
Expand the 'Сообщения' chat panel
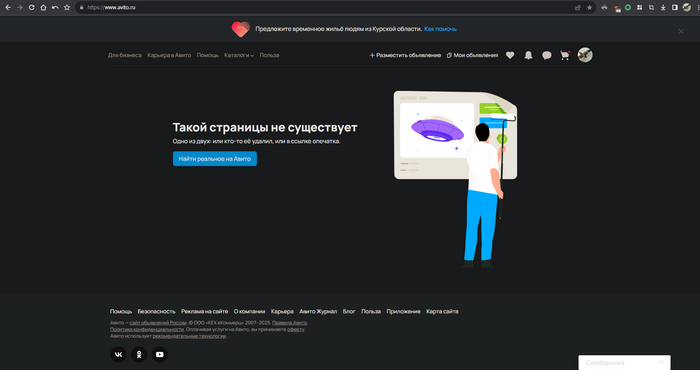625,362
